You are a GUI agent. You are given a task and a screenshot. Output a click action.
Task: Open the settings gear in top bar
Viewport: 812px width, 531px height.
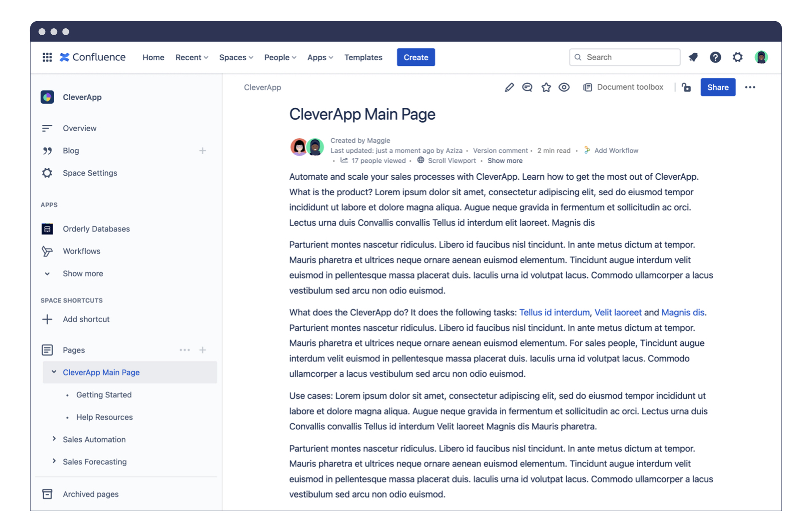click(738, 57)
